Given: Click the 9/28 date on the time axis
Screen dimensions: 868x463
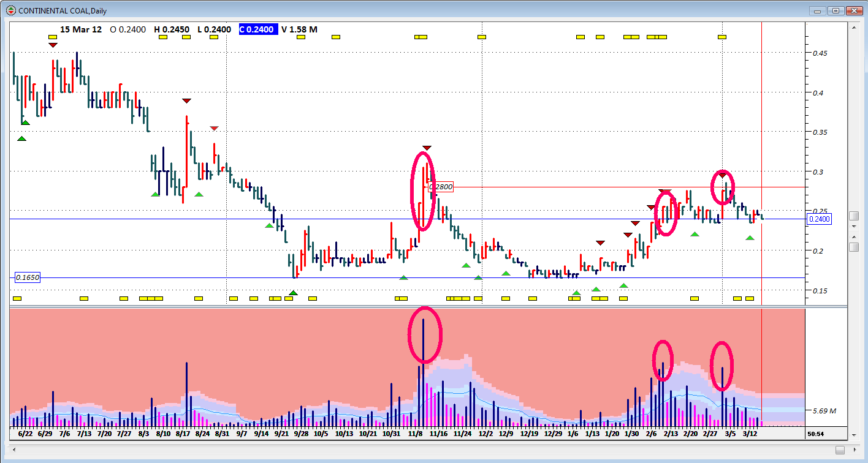Looking at the screenshot, I should 301,433.
